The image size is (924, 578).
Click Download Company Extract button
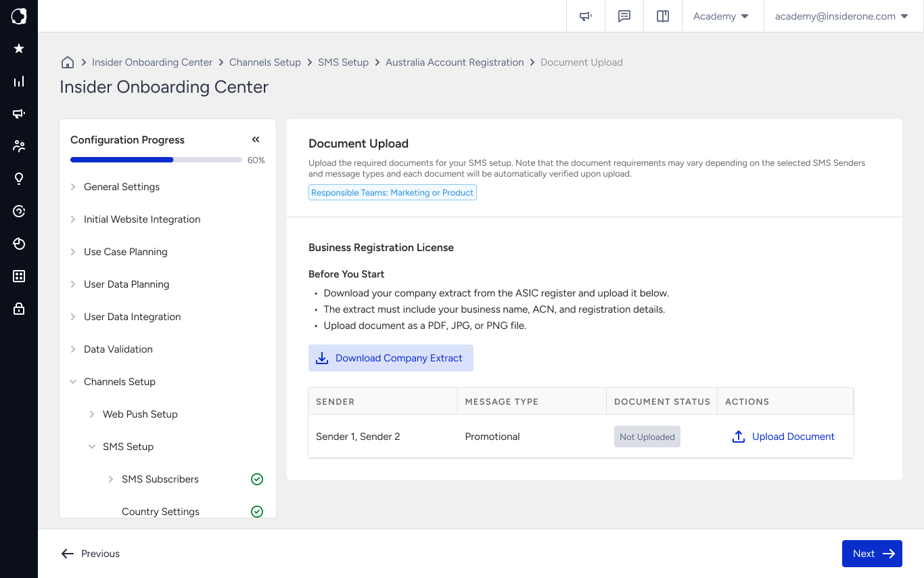click(391, 358)
